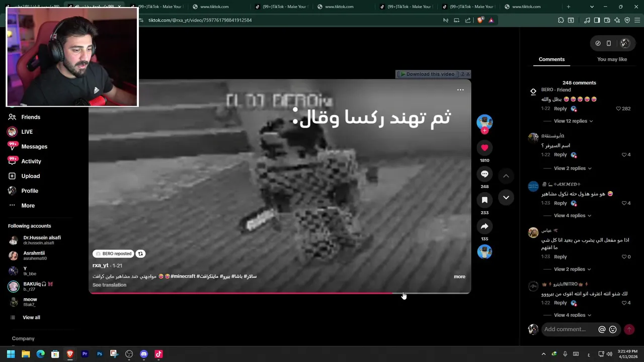
Task: Open Discord from the Windows taskbar
Action: click(x=144, y=354)
